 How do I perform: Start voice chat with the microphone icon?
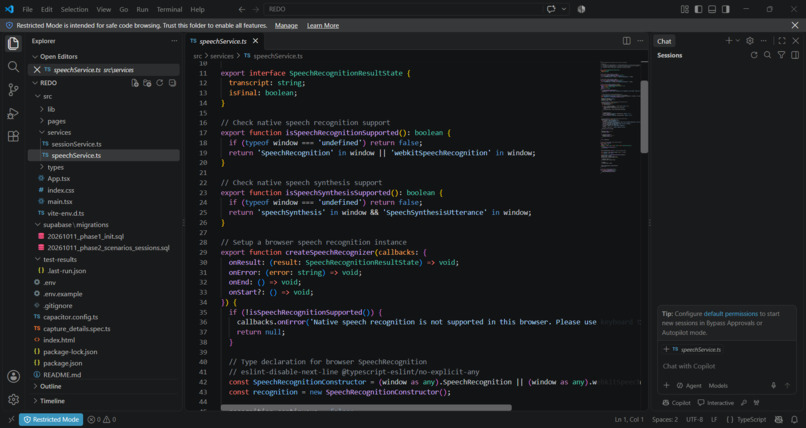tap(773, 385)
